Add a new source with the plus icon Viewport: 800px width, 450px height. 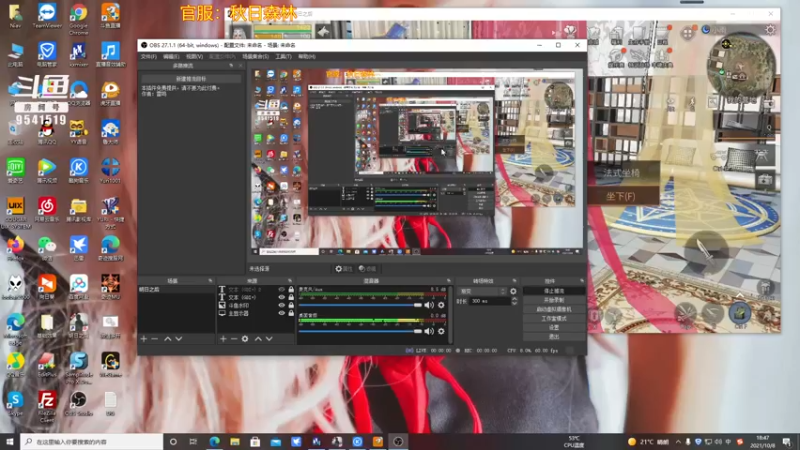[x=223, y=339]
